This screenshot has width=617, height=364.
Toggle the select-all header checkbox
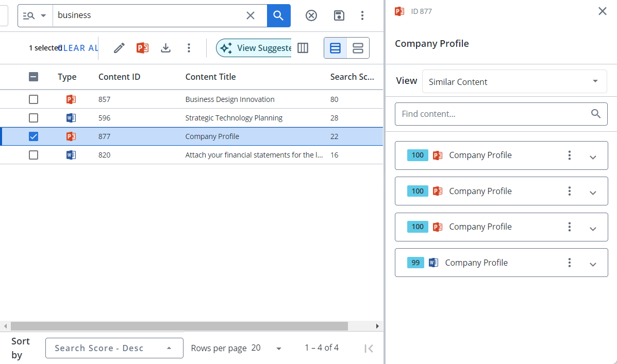pos(34,77)
